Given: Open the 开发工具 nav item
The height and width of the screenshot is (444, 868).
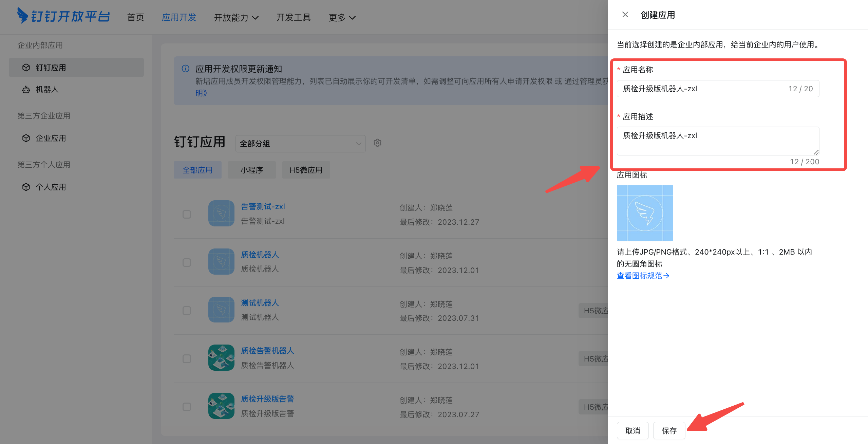Looking at the screenshot, I should point(294,17).
